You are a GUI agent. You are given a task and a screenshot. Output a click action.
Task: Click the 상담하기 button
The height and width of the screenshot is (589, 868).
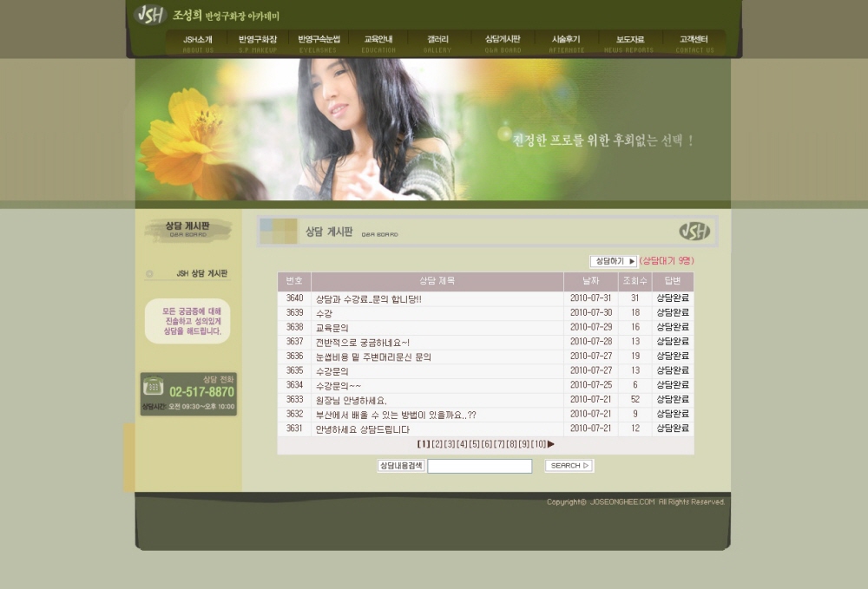[613, 261]
